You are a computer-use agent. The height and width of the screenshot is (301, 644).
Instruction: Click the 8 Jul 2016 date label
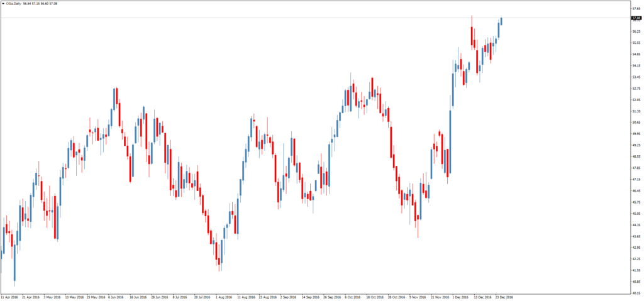tap(180, 297)
